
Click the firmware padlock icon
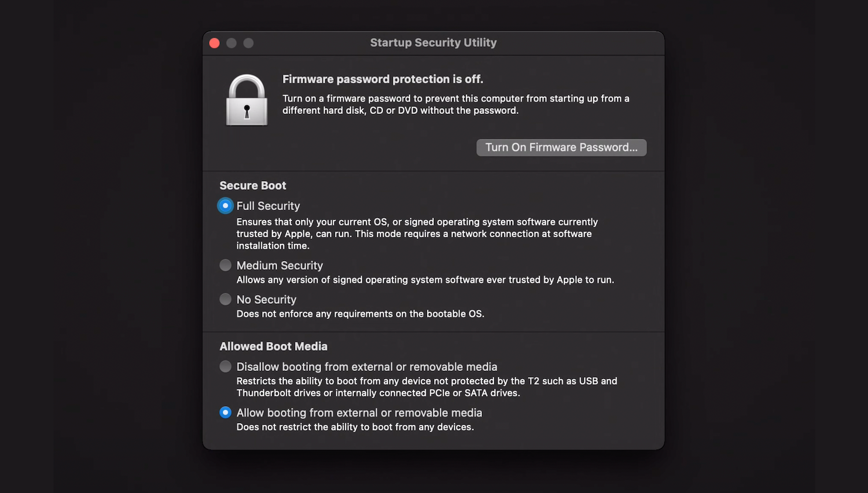point(247,99)
